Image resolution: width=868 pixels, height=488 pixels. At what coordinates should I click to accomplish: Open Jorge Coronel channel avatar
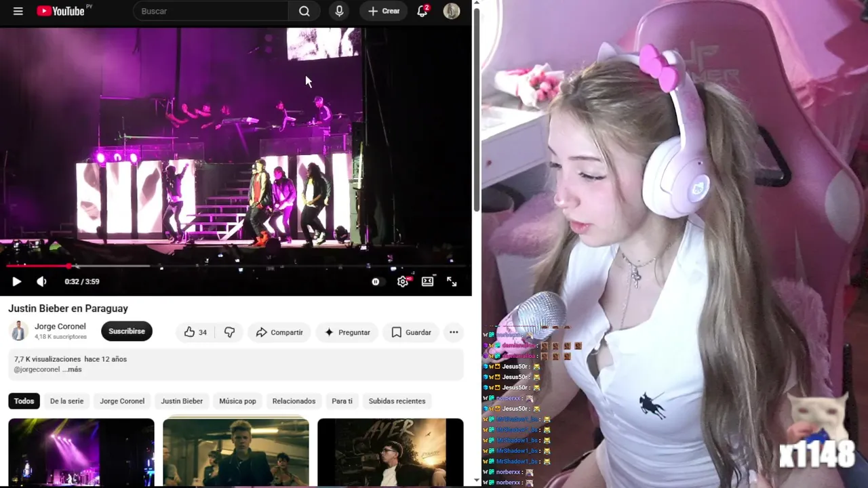click(x=18, y=331)
